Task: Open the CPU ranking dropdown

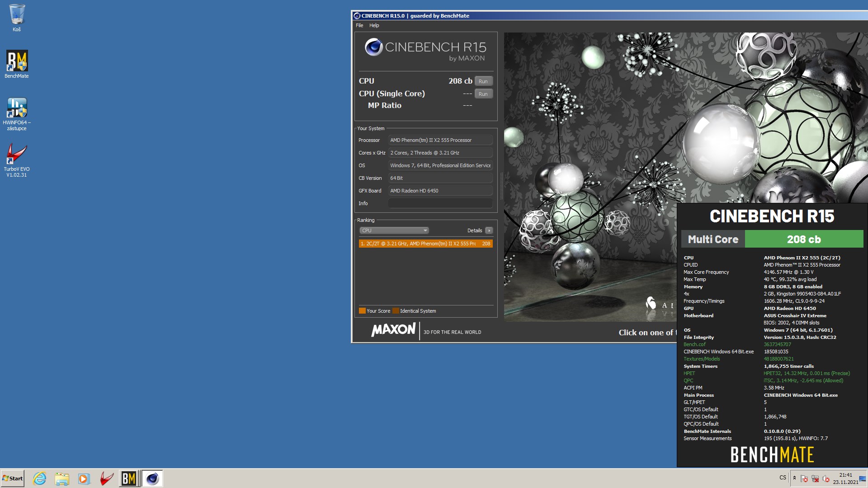Action: point(394,230)
